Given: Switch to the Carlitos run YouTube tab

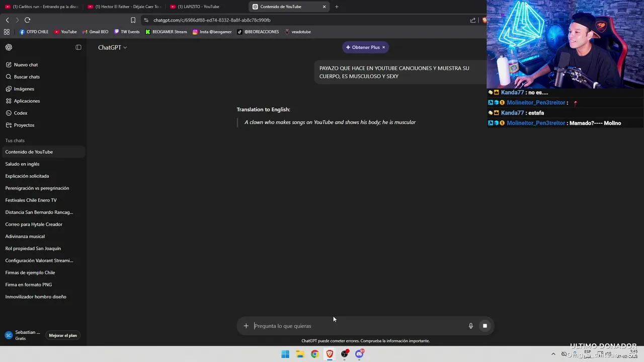Looking at the screenshot, I should click(x=41, y=7).
